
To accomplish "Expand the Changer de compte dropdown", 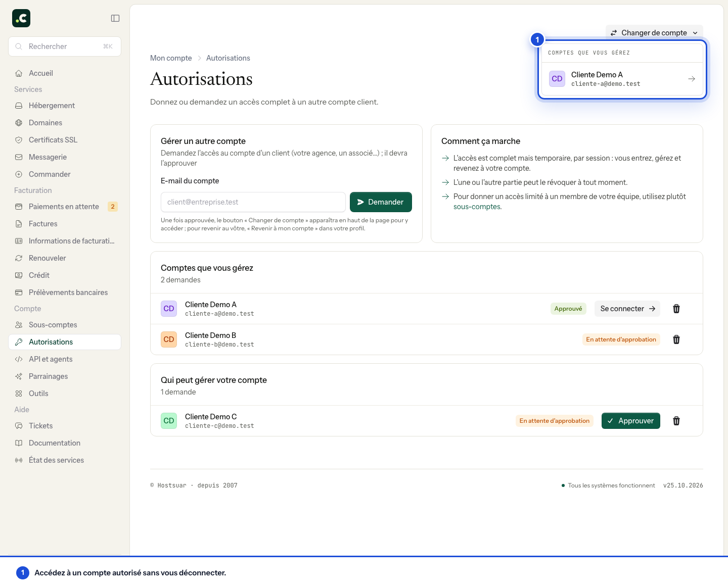I will click(654, 33).
